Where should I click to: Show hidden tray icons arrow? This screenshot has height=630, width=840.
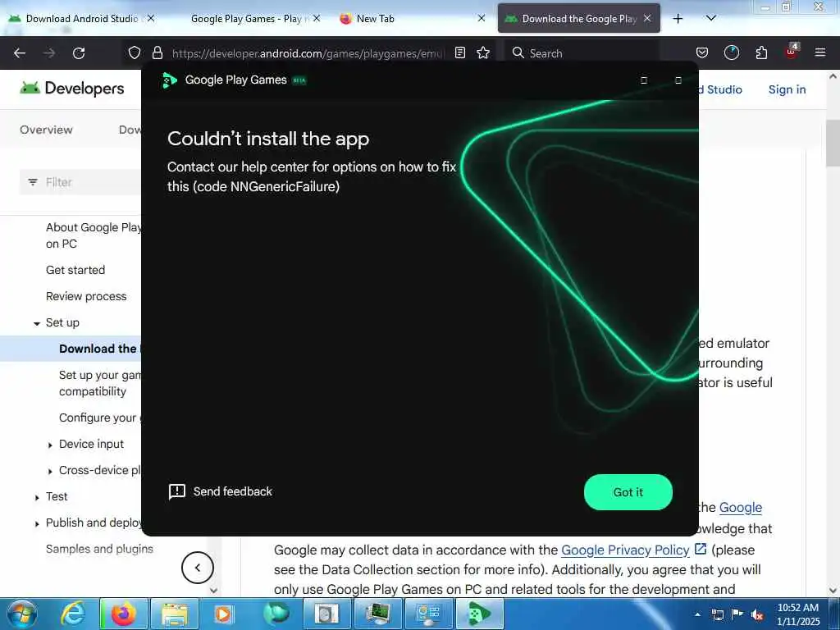click(x=697, y=614)
